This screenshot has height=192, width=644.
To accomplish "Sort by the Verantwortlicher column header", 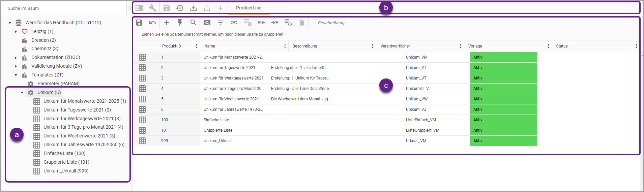I will point(395,46).
